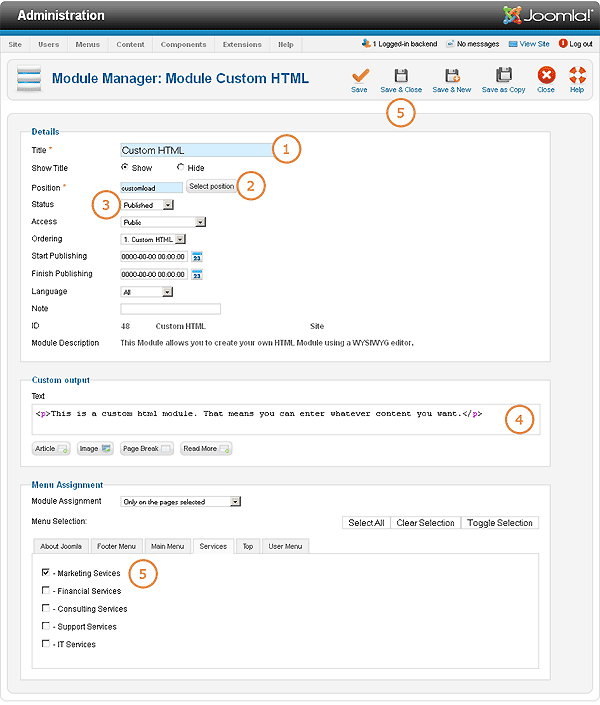Open the Site menu
The image size is (600, 705).
coord(15,45)
